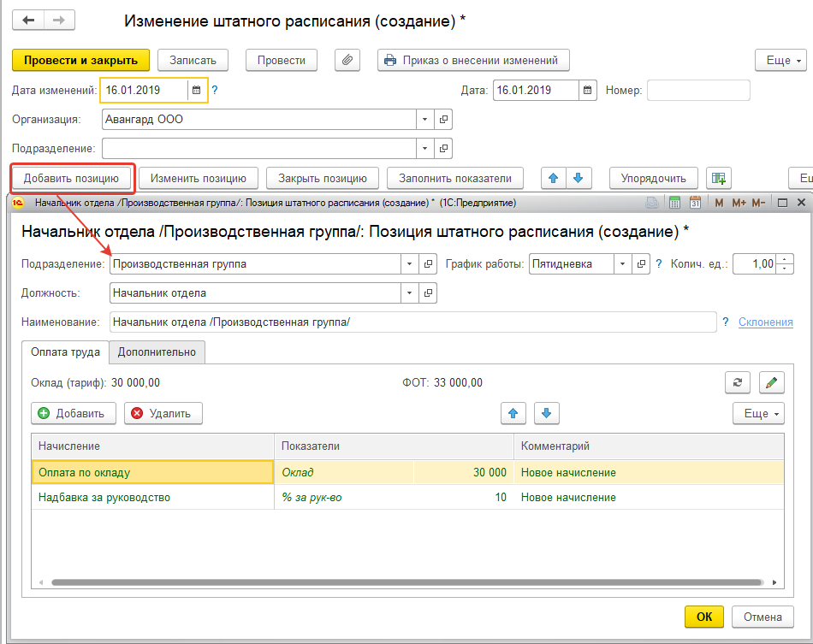This screenshot has width=813, height=644.
Task: Expand the Организация dropdown list
Action: click(x=425, y=120)
